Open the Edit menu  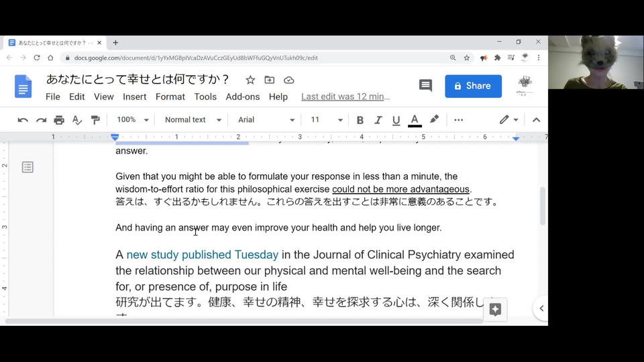(76, 97)
